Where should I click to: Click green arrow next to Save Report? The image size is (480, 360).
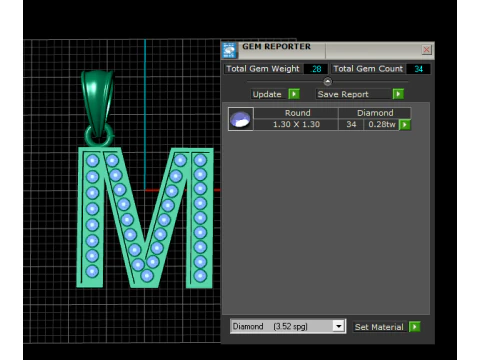coord(398,94)
